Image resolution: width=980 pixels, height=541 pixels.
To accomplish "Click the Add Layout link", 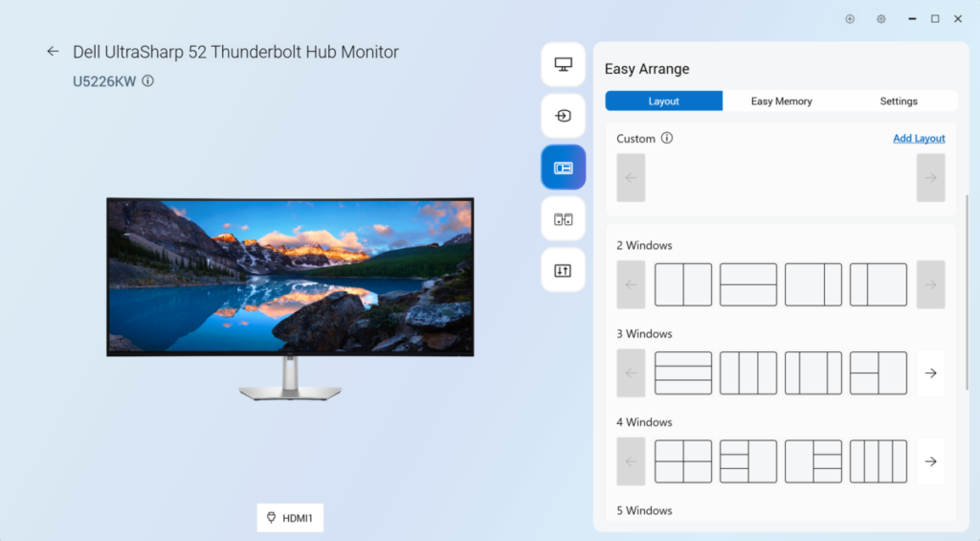I will pos(919,138).
